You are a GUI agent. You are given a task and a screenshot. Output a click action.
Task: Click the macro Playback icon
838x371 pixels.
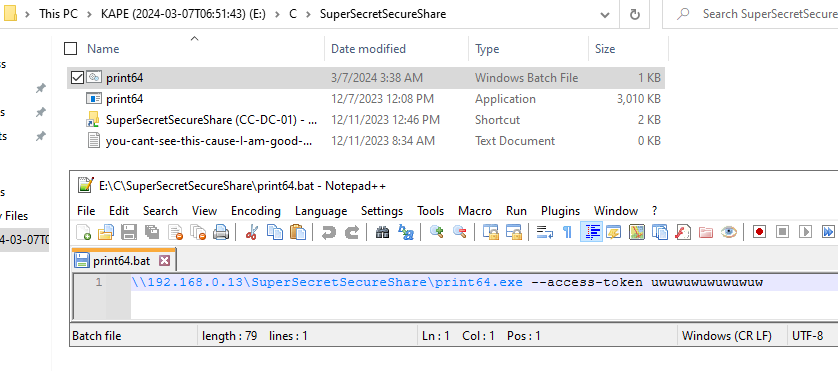coord(806,232)
